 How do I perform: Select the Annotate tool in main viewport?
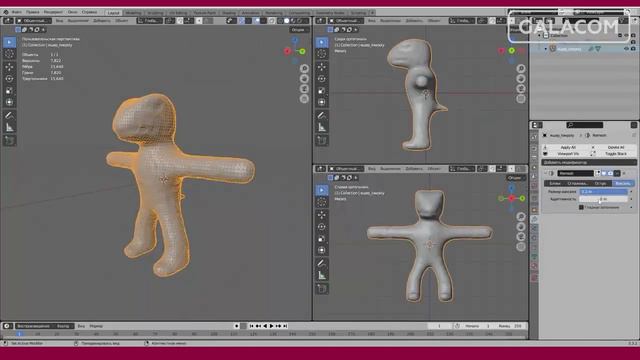(9, 116)
